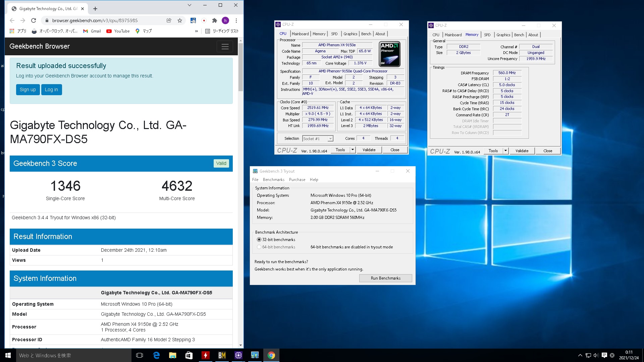Open Benchmarks menu in Geekbench 3
644x362 pixels.
click(274, 180)
